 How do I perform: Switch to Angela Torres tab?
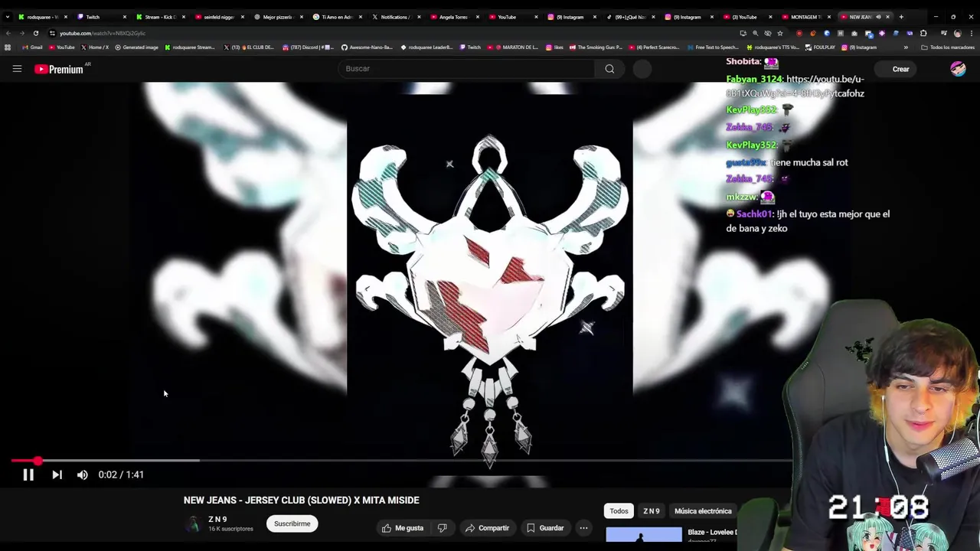(455, 17)
